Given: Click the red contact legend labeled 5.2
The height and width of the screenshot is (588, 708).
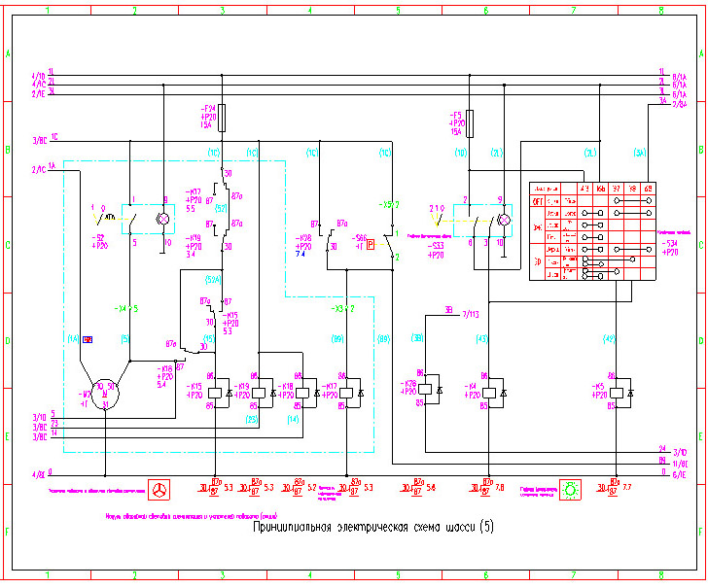Looking at the screenshot, I should coord(299,488).
